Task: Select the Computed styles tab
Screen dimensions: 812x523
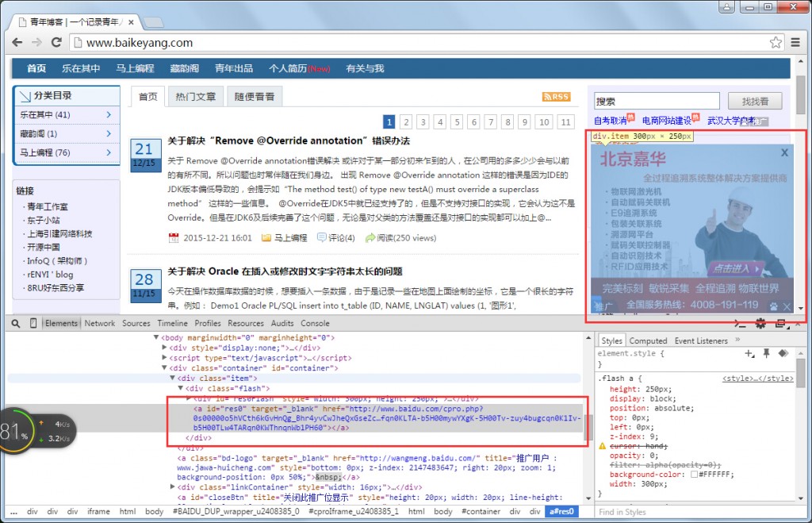Action: coord(648,340)
